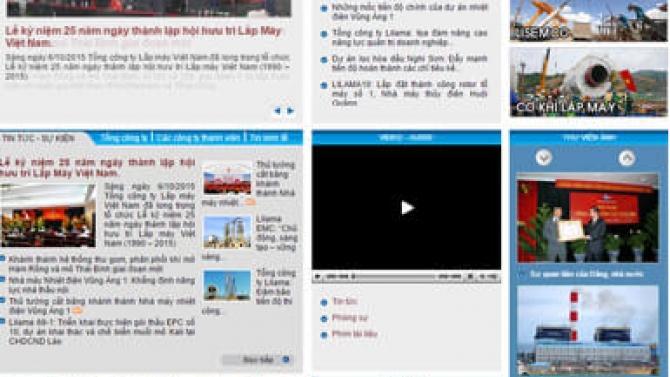Play the video with center play icon
The height and width of the screenshot is (377, 670).
click(407, 208)
